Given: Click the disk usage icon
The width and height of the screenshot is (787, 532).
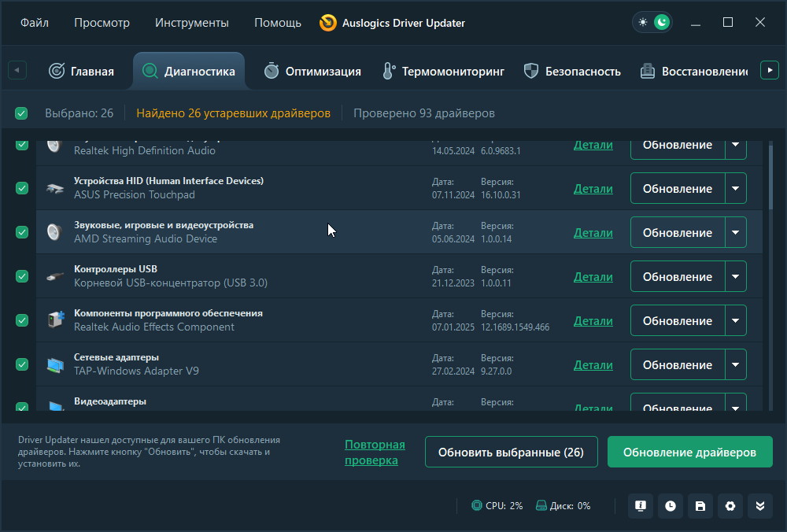Looking at the screenshot, I should click(x=541, y=505).
